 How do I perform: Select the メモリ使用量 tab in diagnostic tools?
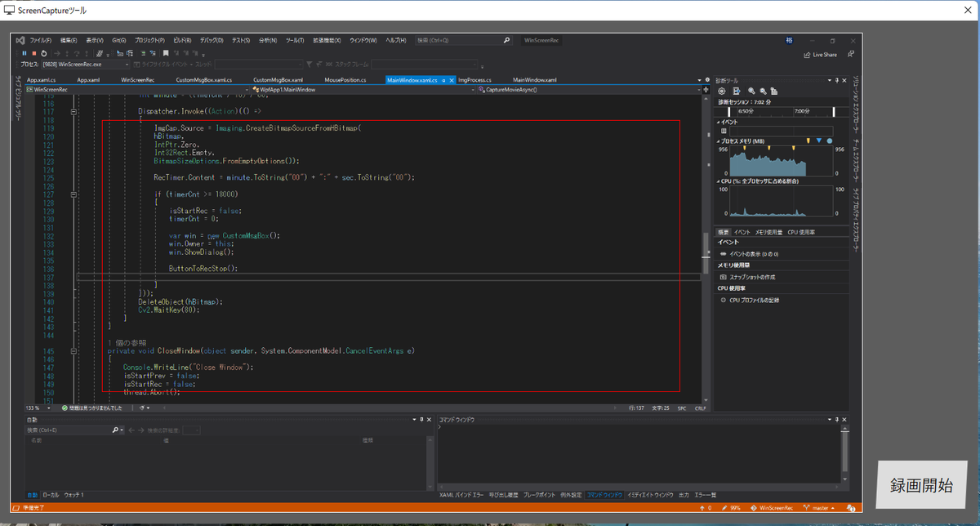pyautogui.click(x=768, y=232)
